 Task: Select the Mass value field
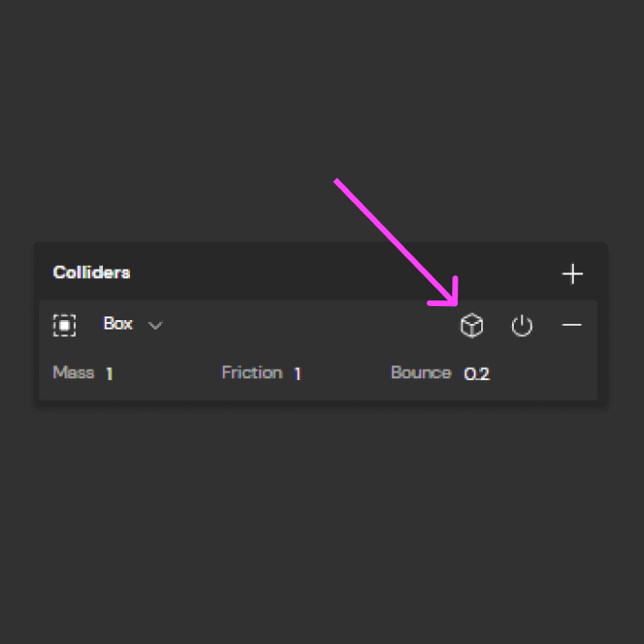(x=110, y=373)
